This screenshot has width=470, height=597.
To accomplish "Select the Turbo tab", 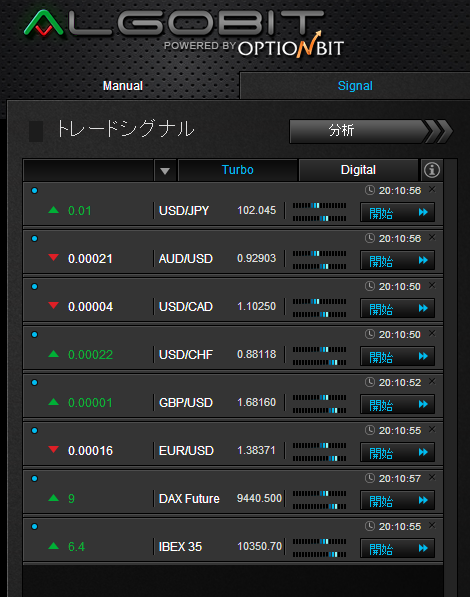I will coord(238,170).
